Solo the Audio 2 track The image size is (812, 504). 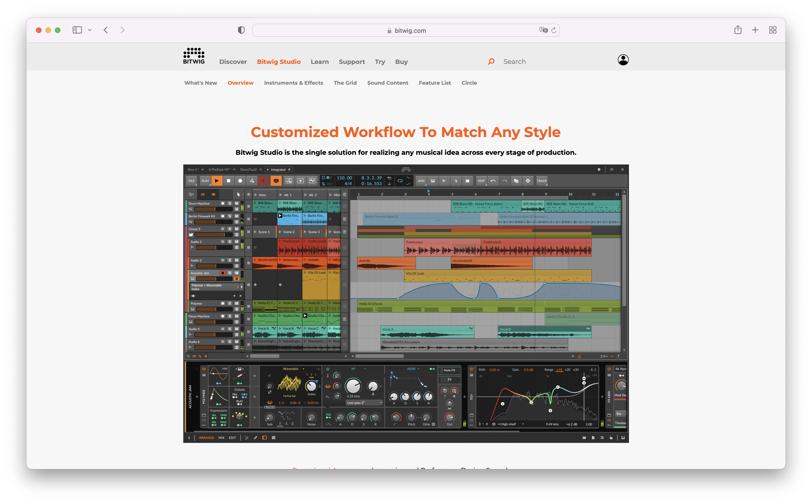(230, 260)
